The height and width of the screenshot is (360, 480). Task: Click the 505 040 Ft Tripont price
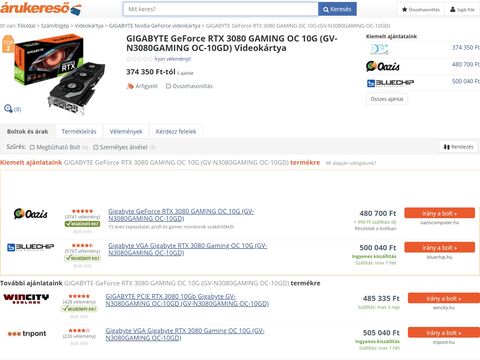coord(381,333)
